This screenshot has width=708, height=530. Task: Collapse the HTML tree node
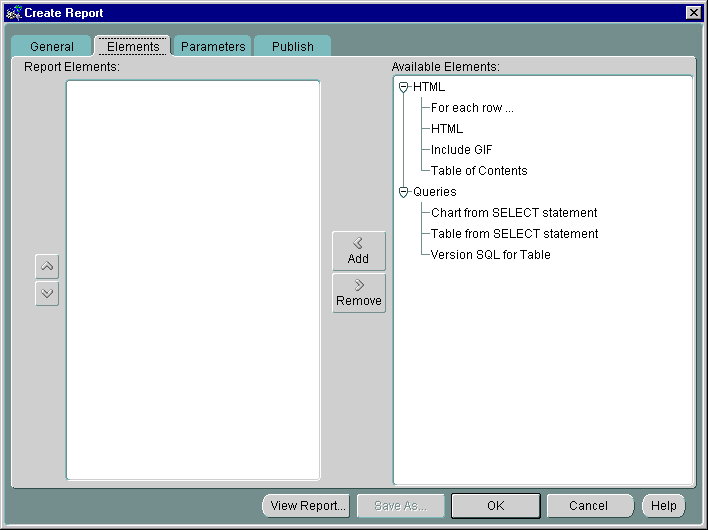pyautogui.click(x=404, y=87)
